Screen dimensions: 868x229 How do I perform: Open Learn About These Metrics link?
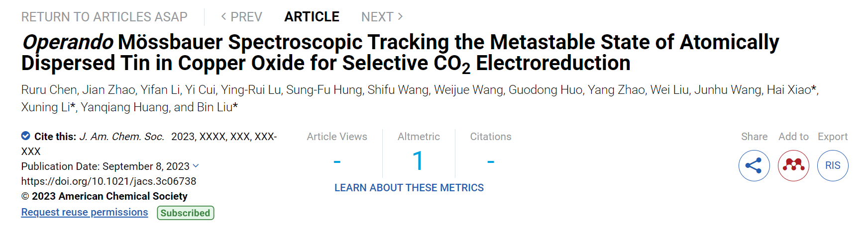pyautogui.click(x=409, y=188)
